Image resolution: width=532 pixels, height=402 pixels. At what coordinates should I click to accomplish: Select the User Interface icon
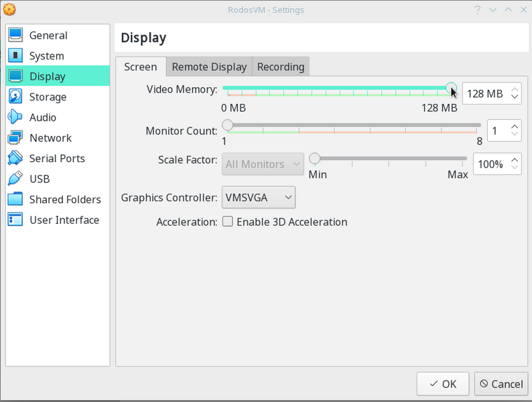(x=15, y=220)
